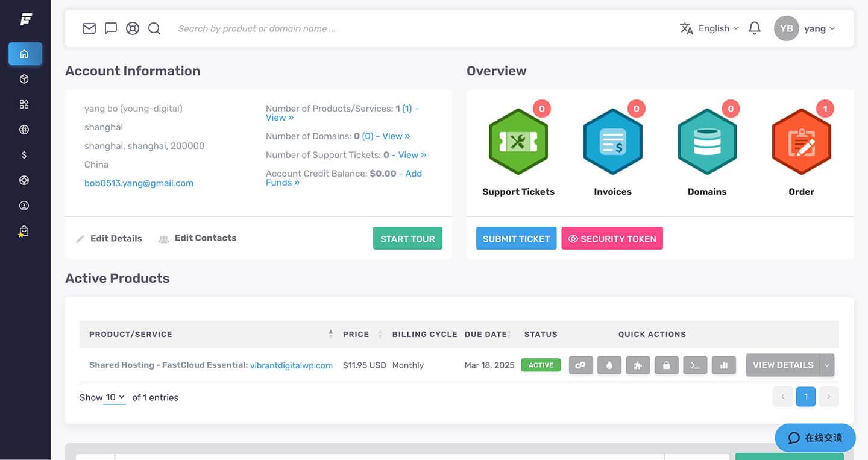Open the bar chart statistics quick action
The height and width of the screenshot is (460, 868).
click(x=724, y=365)
